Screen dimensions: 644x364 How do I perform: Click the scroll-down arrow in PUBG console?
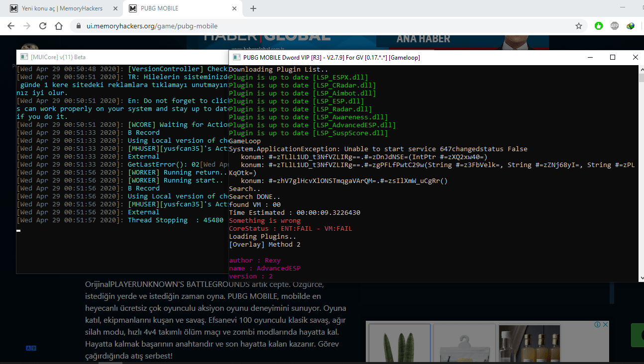tap(641, 277)
